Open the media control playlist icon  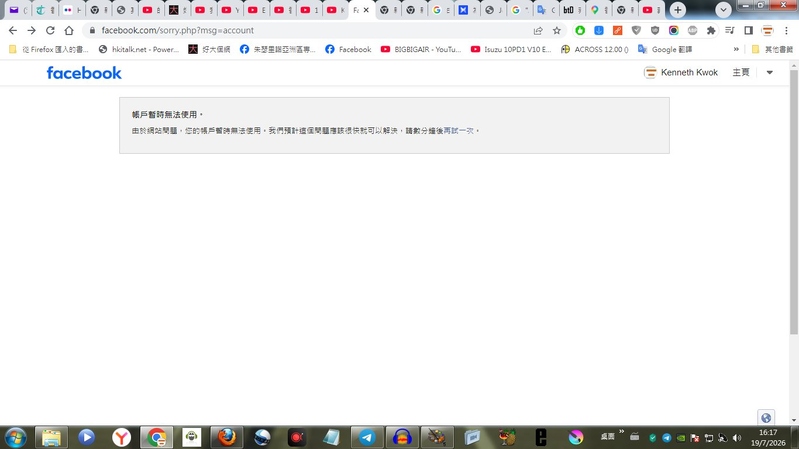(x=730, y=31)
